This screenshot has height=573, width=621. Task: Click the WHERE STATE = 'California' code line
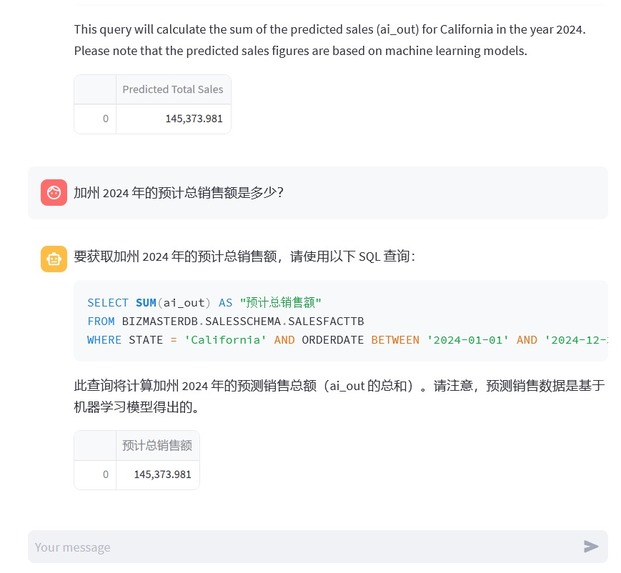(x=347, y=340)
